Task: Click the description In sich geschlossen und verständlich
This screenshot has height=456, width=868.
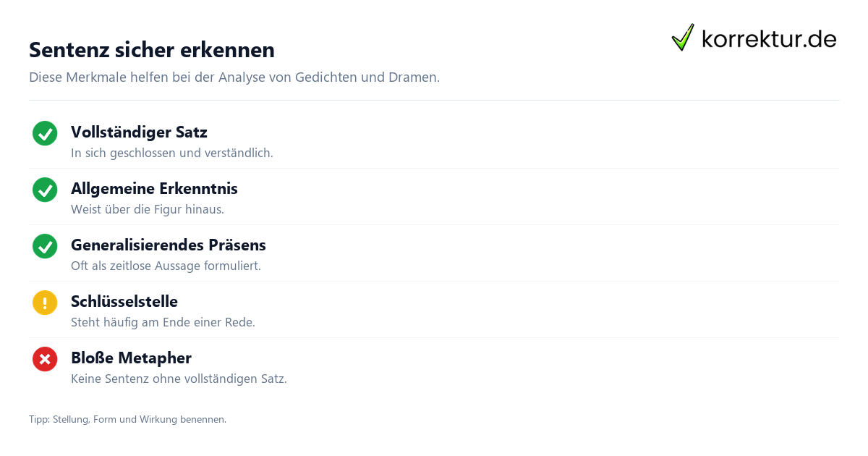Action: coord(172,153)
